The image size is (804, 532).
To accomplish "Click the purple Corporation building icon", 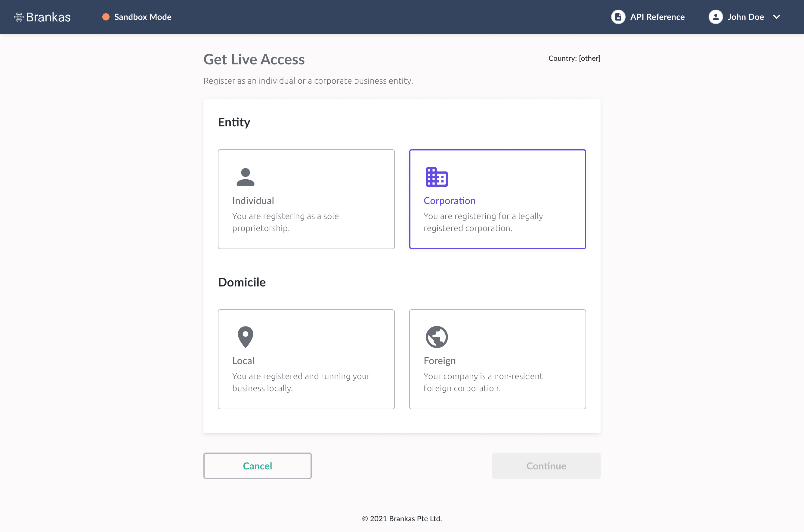I will (437, 177).
